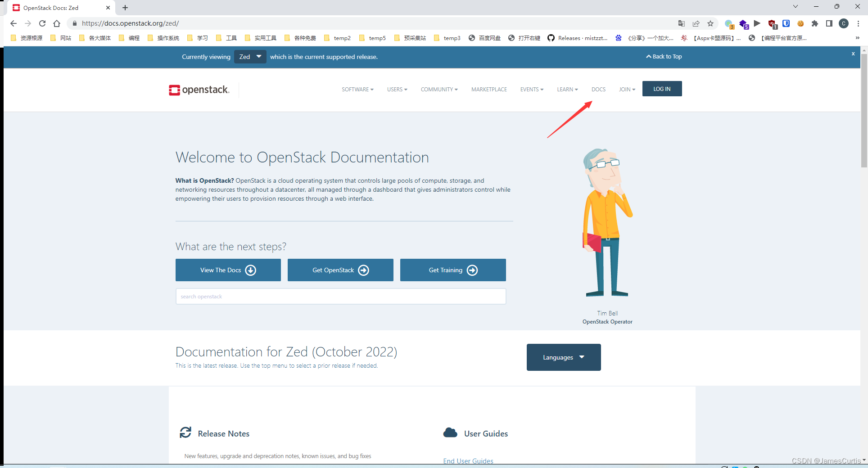Open the uBlock Origin shield extension
Viewport: 868px width, 468px height.
coord(772,24)
